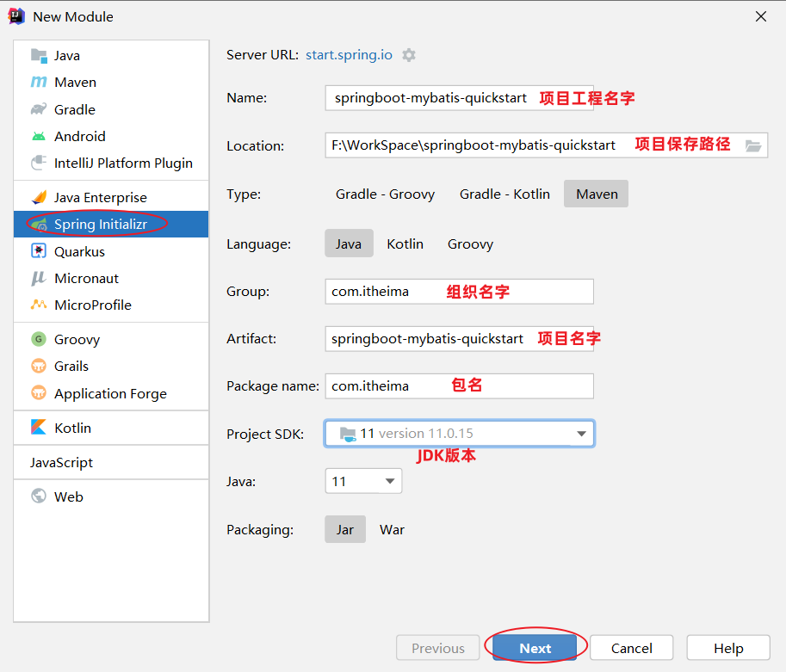Select the Kotlin logo icon
Screen dimensions: 786x672
(x=39, y=428)
